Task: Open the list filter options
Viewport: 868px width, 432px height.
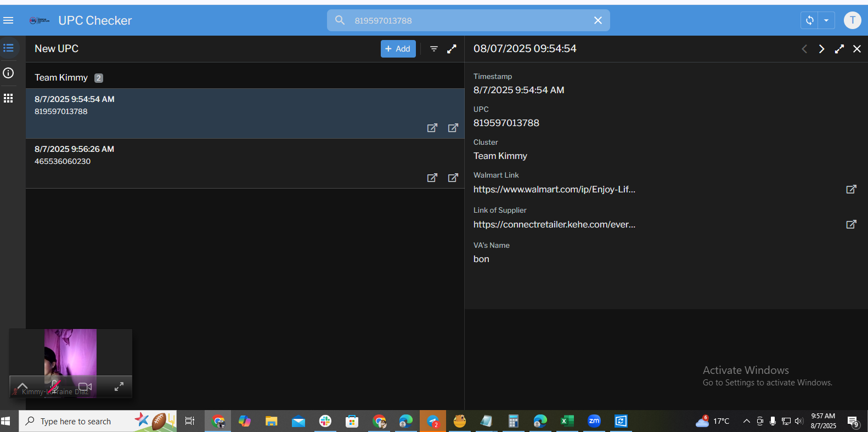Action: (433, 49)
